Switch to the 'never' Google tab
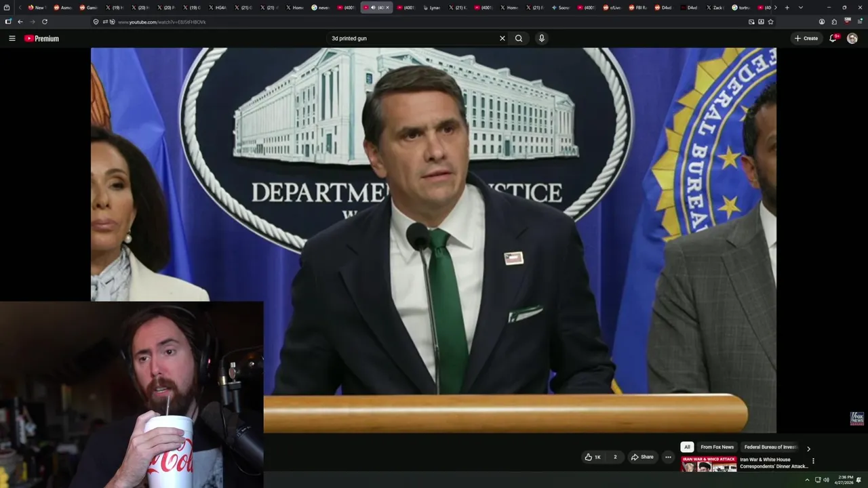The width and height of the screenshot is (868, 488). coord(321,7)
